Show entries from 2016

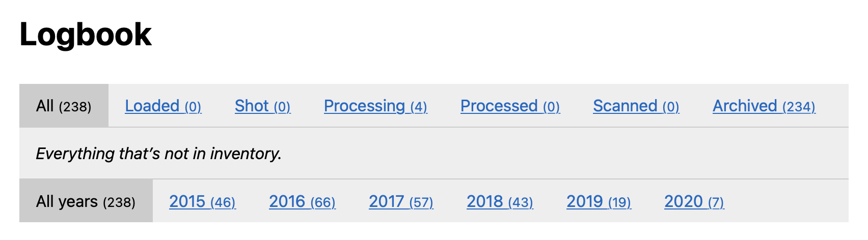point(302,201)
